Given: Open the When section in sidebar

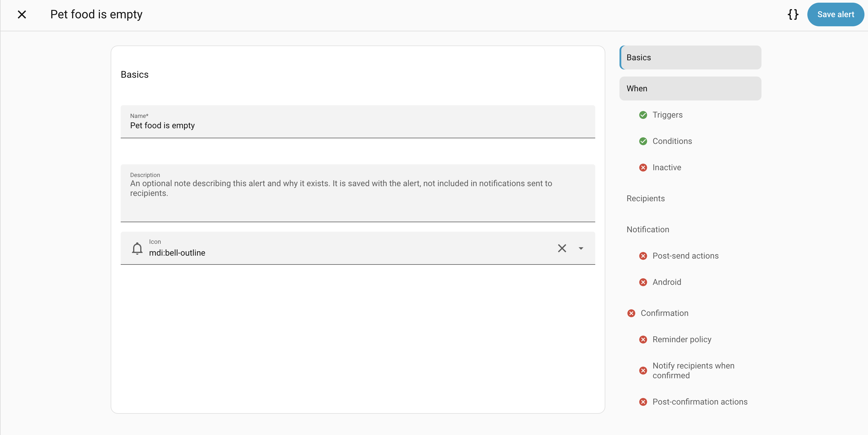Looking at the screenshot, I should [690, 89].
